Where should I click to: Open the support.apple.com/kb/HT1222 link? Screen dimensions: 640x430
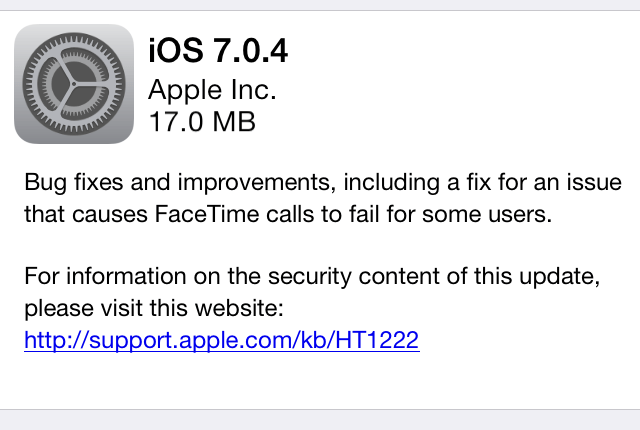[222, 340]
